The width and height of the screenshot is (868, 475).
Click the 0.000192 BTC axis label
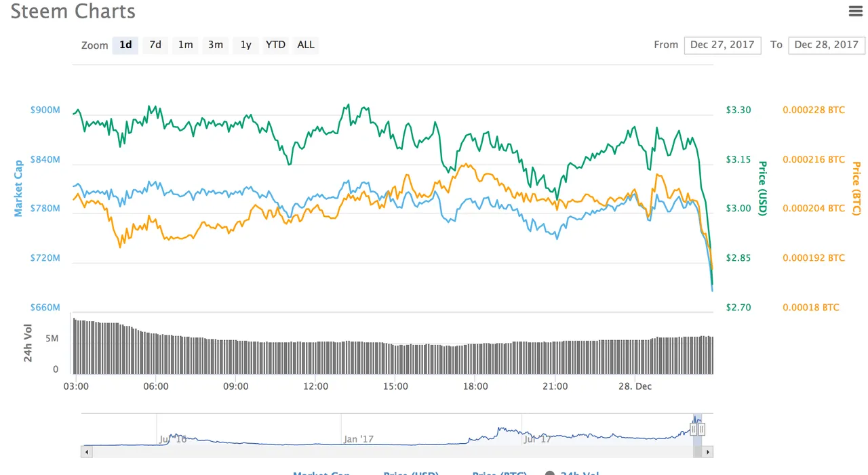[814, 258]
